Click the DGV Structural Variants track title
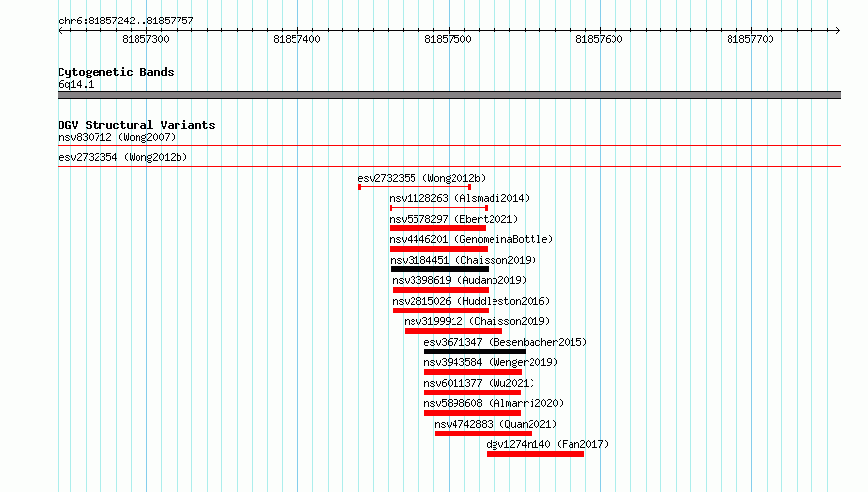This screenshot has height=492, width=868. (x=137, y=125)
